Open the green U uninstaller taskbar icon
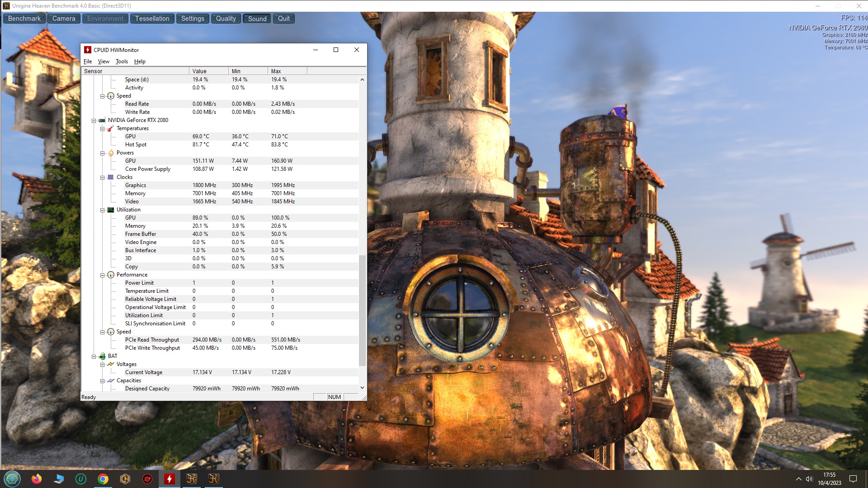Screen dimensions: 868x488 pos(81,479)
